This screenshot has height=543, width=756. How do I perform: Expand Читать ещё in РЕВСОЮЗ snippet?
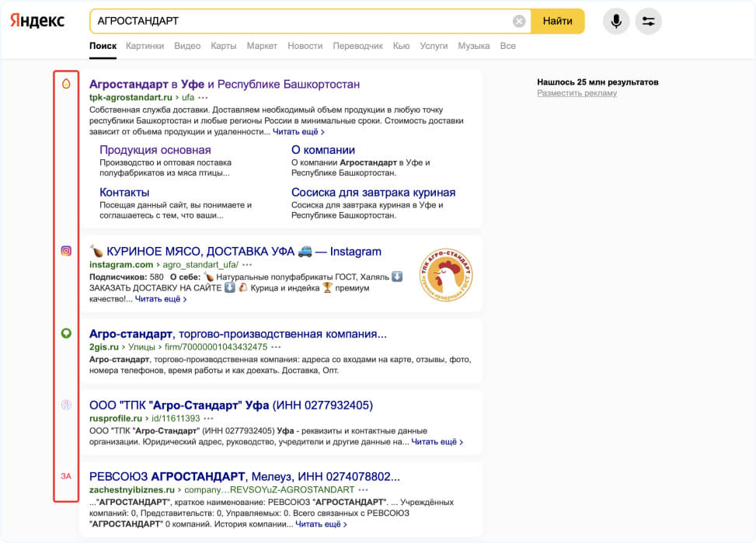[x=321, y=524]
